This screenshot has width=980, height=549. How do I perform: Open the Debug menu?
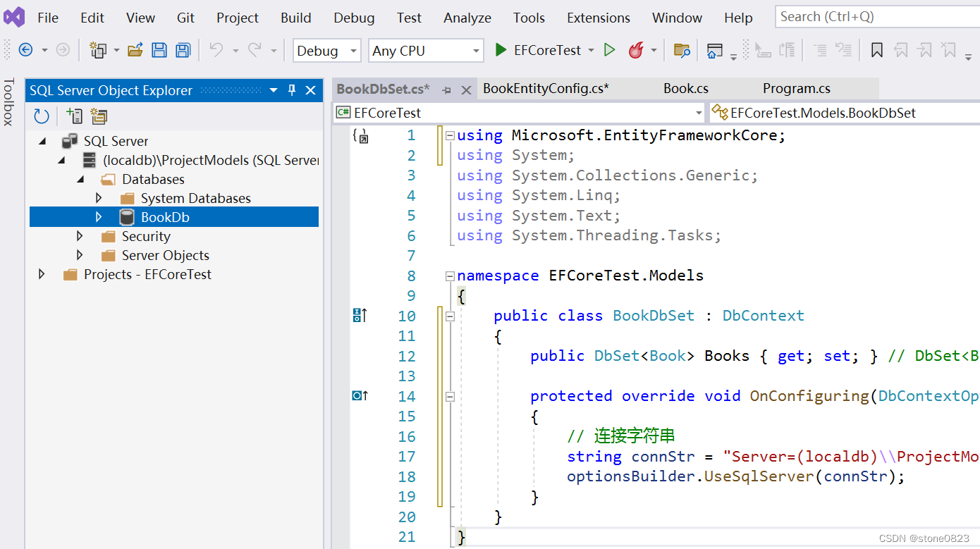click(x=355, y=18)
